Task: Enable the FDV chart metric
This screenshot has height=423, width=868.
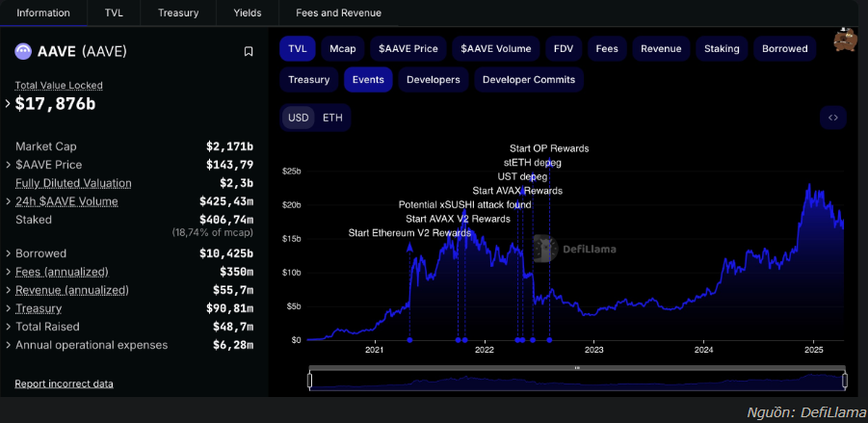Action: click(x=564, y=49)
